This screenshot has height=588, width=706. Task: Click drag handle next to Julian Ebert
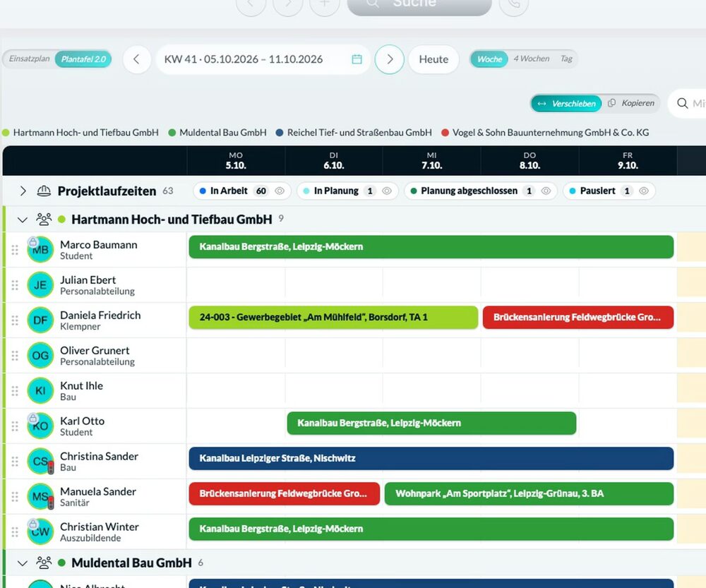(15, 285)
